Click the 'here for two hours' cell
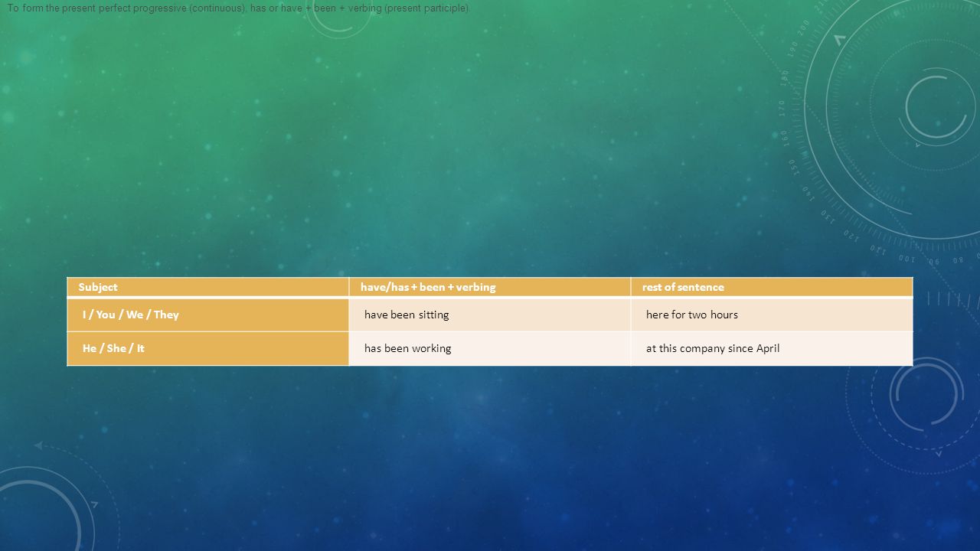 (772, 315)
